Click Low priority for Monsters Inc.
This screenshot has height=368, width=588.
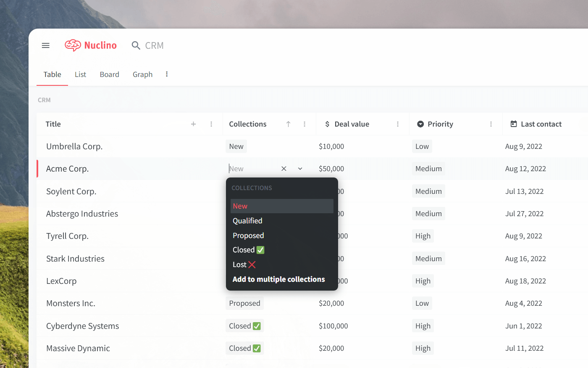pyautogui.click(x=422, y=303)
